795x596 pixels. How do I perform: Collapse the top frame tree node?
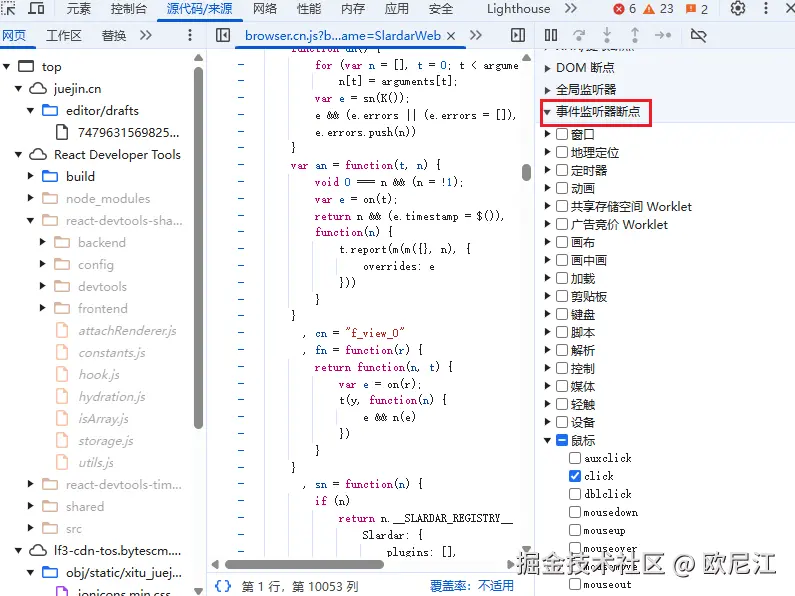pyautogui.click(x=7, y=66)
